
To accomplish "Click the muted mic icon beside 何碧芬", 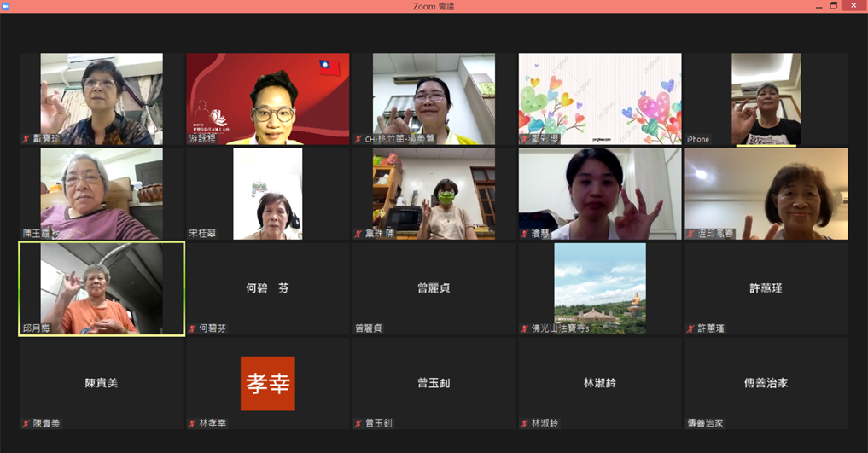I will coord(192,328).
